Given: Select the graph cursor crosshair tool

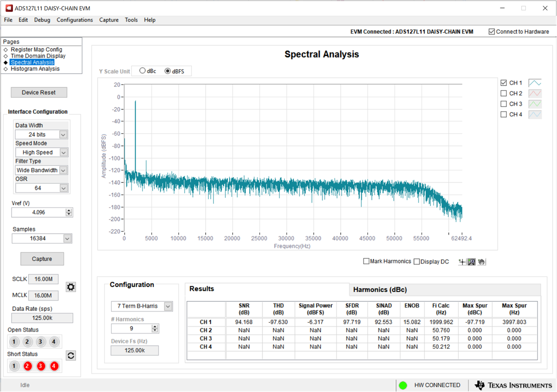Looking at the screenshot, I should pyautogui.click(x=462, y=262).
